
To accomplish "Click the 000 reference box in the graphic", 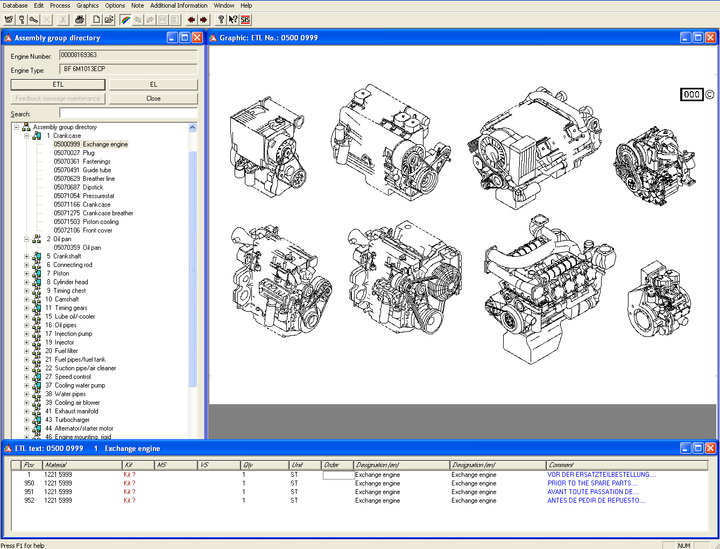I will coord(692,95).
